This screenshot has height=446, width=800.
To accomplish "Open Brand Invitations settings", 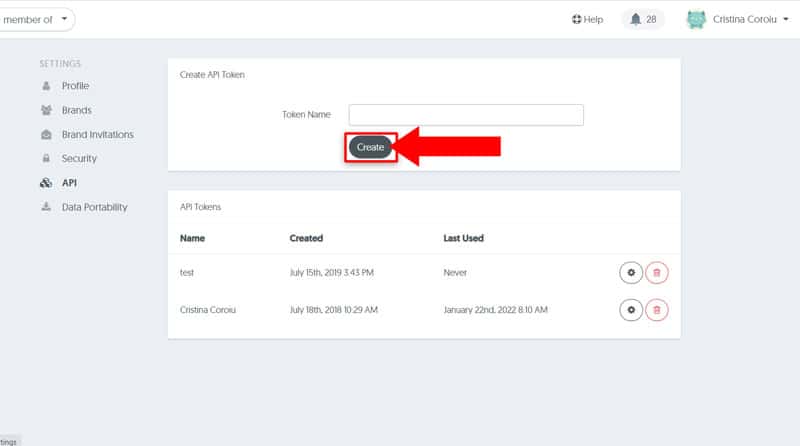I will [98, 135].
